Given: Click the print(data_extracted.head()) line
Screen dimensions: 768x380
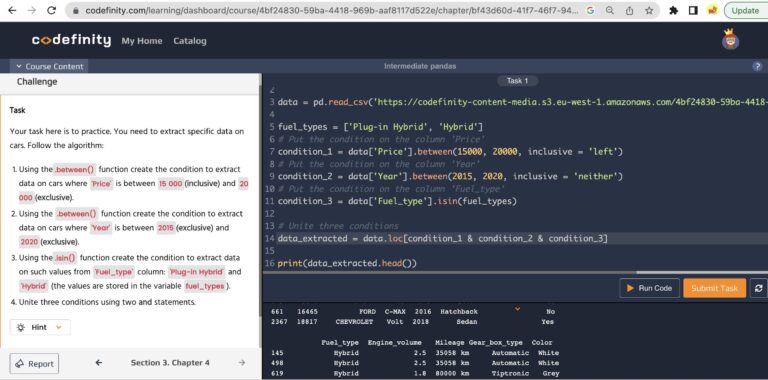Looking at the screenshot, I should click(347, 263).
